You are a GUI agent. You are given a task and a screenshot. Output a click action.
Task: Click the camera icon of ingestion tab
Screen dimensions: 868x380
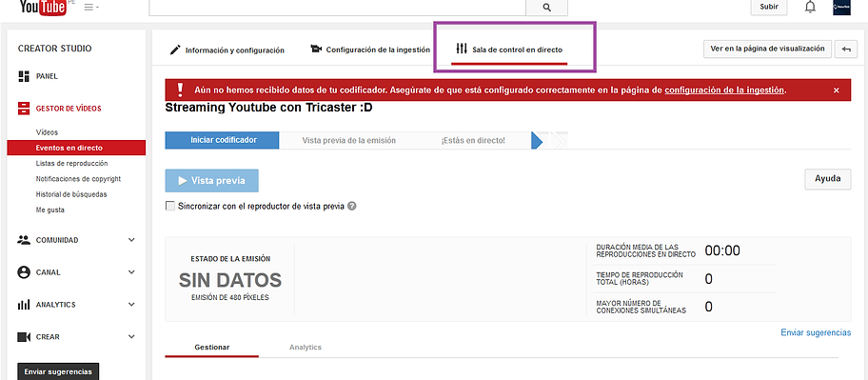316,49
